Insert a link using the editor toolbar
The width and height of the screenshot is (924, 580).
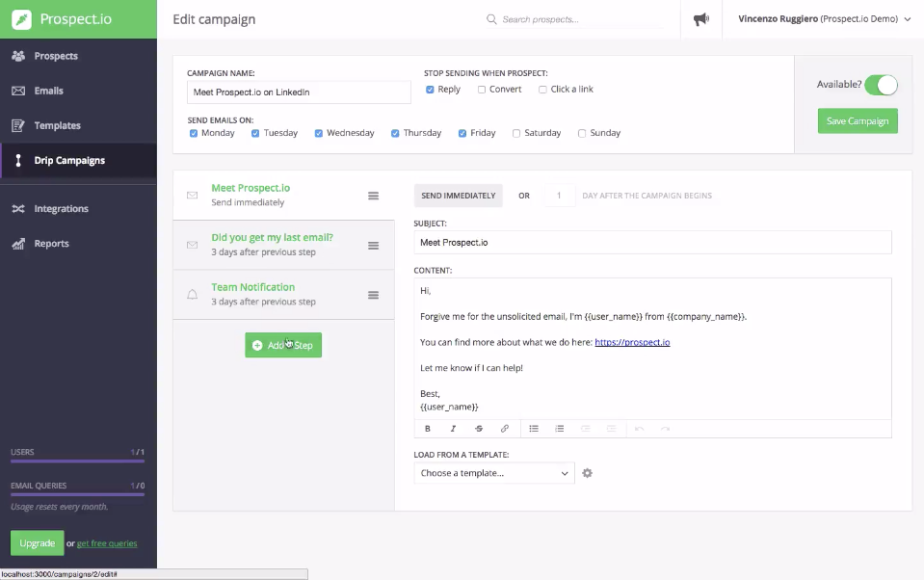coord(505,429)
